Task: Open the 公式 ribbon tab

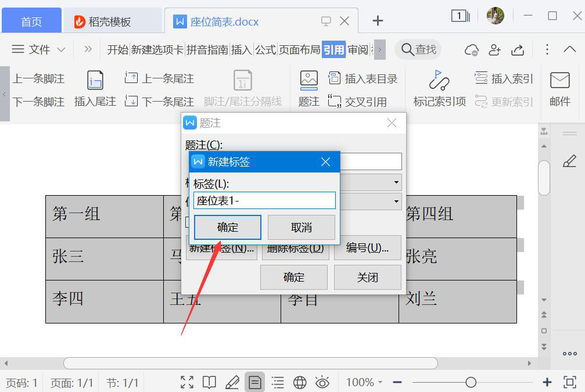Action: click(265, 49)
